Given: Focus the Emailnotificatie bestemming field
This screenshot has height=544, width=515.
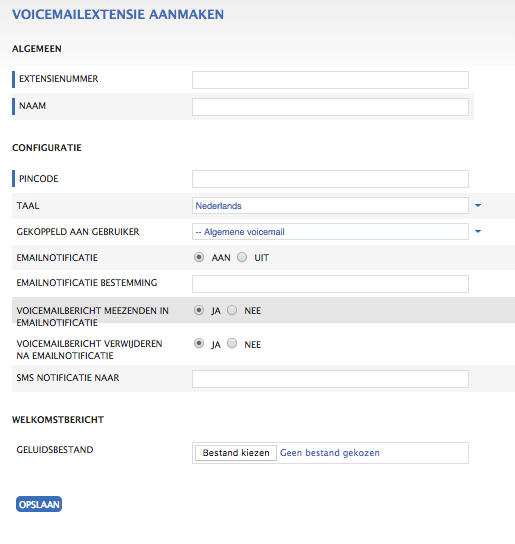Looking at the screenshot, I should click(x=330, y=284).
